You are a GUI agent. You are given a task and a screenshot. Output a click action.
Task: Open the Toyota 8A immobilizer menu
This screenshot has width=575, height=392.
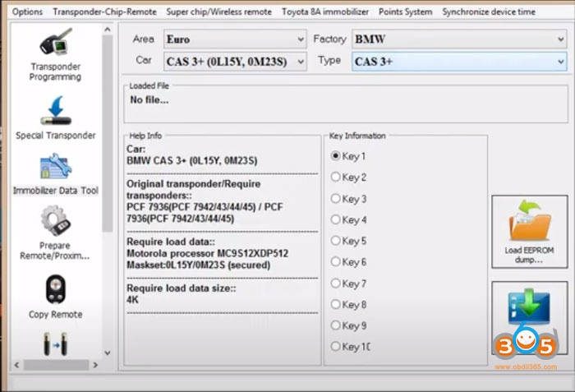325,12
